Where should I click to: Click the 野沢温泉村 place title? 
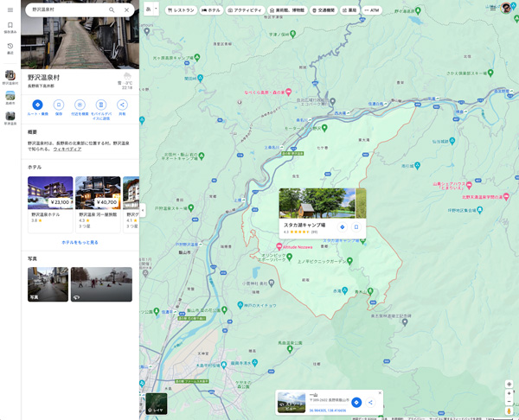(43, 78)
